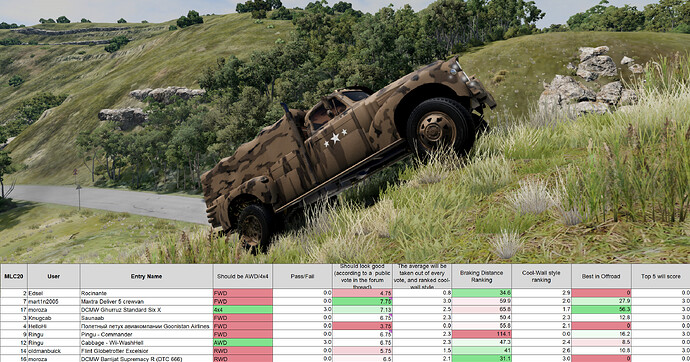Select the FWD cell in Rocinante row
The width and height of the screenshot is (690, 362).
[242, 293]
